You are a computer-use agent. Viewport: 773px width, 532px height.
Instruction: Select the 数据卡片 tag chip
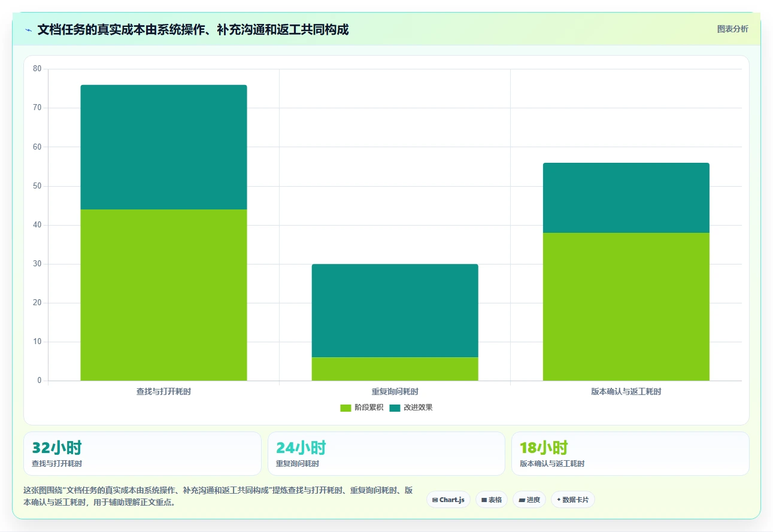tap(573, 500)
